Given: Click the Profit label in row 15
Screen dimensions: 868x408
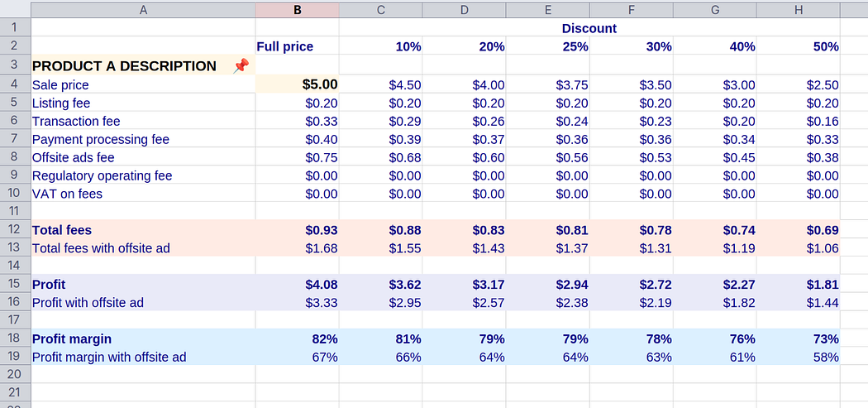Looking at the screenshot, I should click(x=49, y=285).
